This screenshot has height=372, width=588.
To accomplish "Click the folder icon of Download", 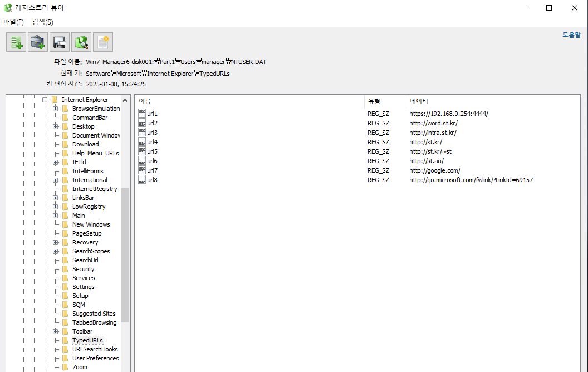I will [x=65, y=144].
